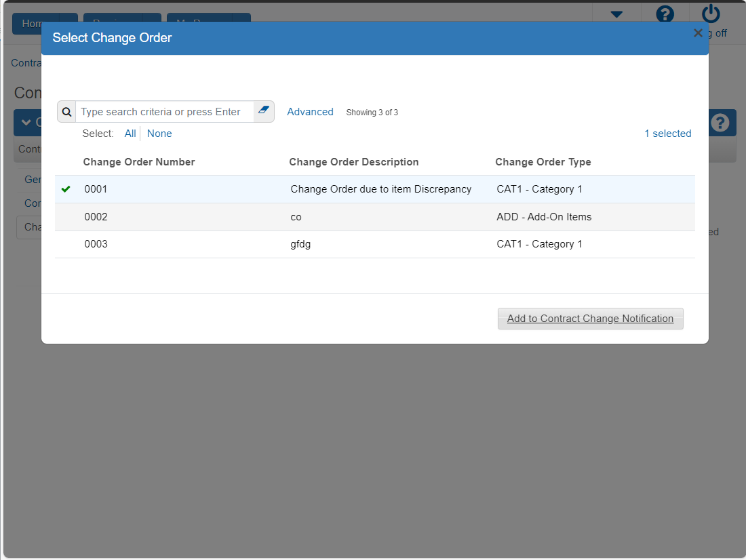The image size is (746, 560).
Task: Open the top bar dropdown arrow
Action: coord(616,14)
